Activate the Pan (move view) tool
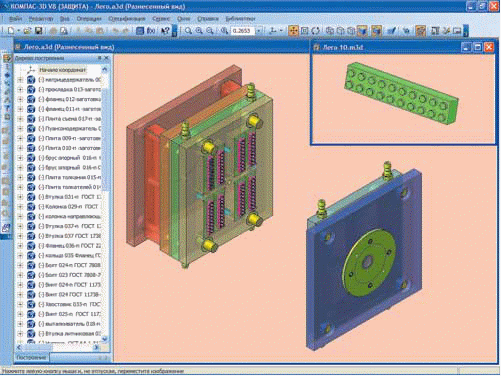 click(x=293, y=31)
